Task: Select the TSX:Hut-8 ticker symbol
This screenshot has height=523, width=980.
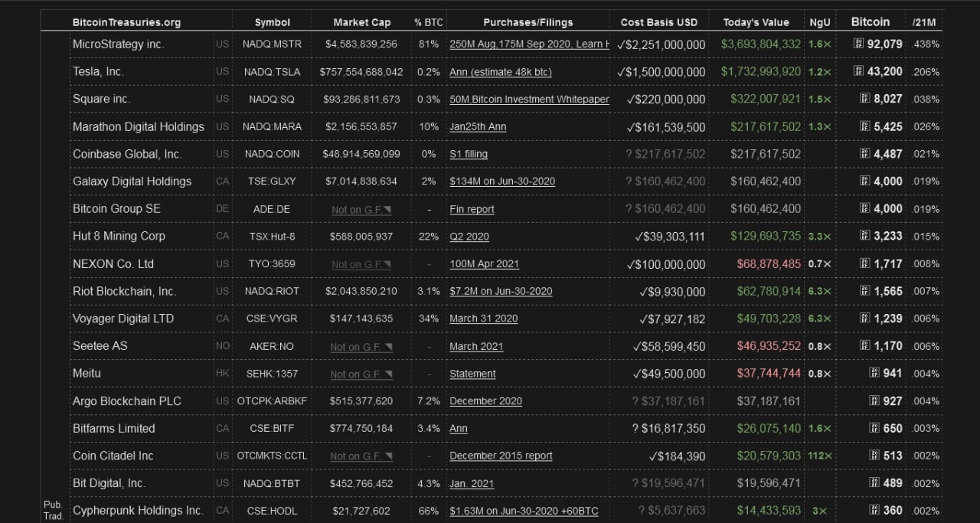Action: pyautogui.click(x=272, y=237)
